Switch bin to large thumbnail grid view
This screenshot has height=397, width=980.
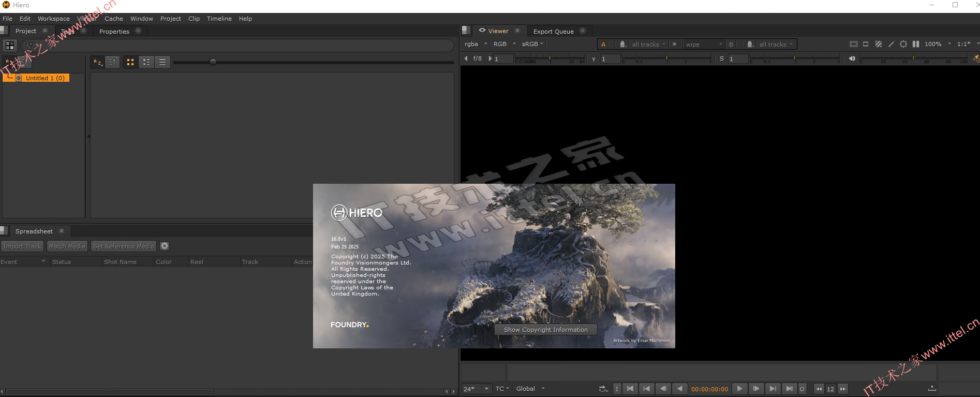pyautogui.click(x=130, y=62)
